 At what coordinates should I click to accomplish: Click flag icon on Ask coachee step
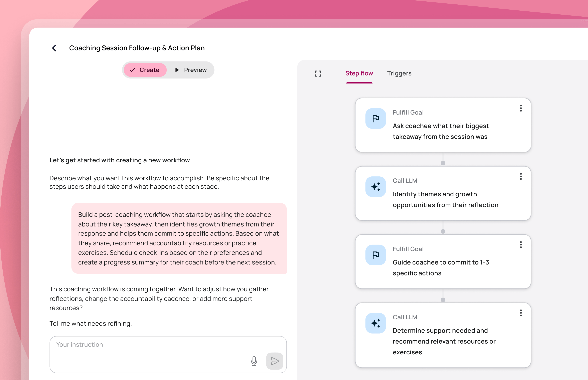[x=376, y=119]
